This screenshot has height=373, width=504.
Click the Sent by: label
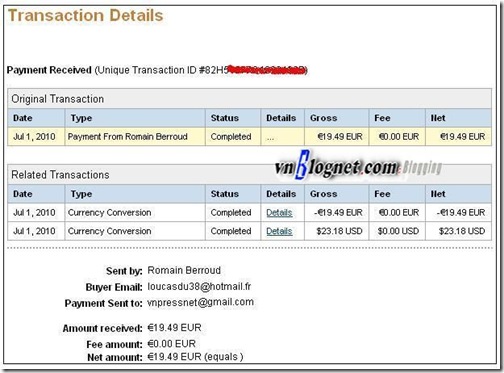124,271
